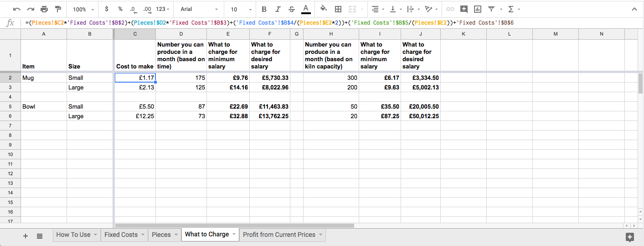This screenshot has height=246, width=644.
Task: Switch to the How To Use tab
Action: pyautogui.click(x=77, y=235)
